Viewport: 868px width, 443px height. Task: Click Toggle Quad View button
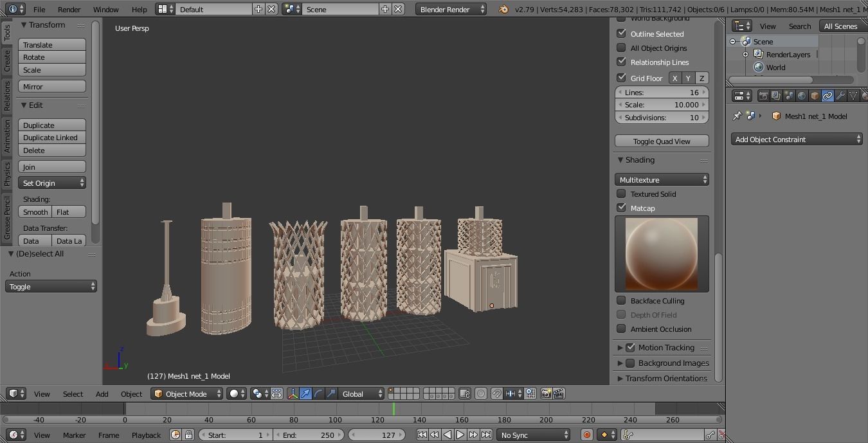point(662,141)
